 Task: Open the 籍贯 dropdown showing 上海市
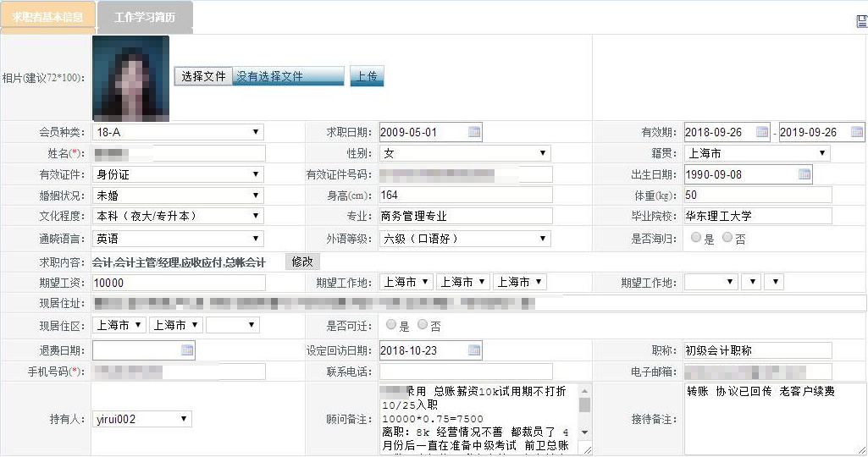[x=757, y=153]
